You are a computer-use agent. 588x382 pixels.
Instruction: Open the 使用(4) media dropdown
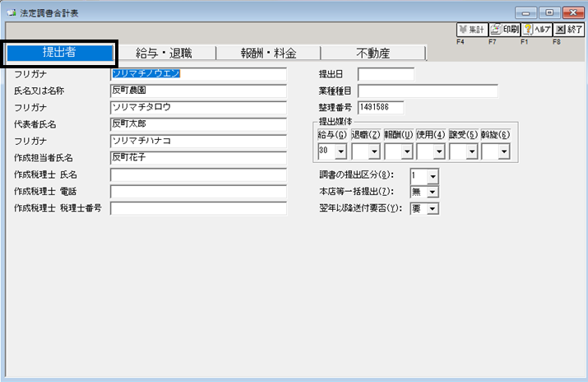(439, 151)
